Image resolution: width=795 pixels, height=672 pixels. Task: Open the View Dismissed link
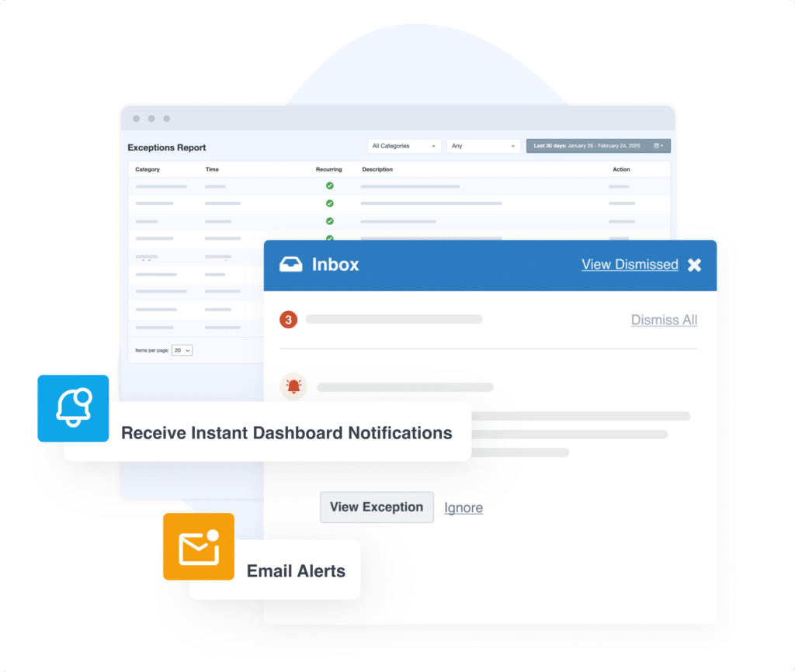coord(630,265)
